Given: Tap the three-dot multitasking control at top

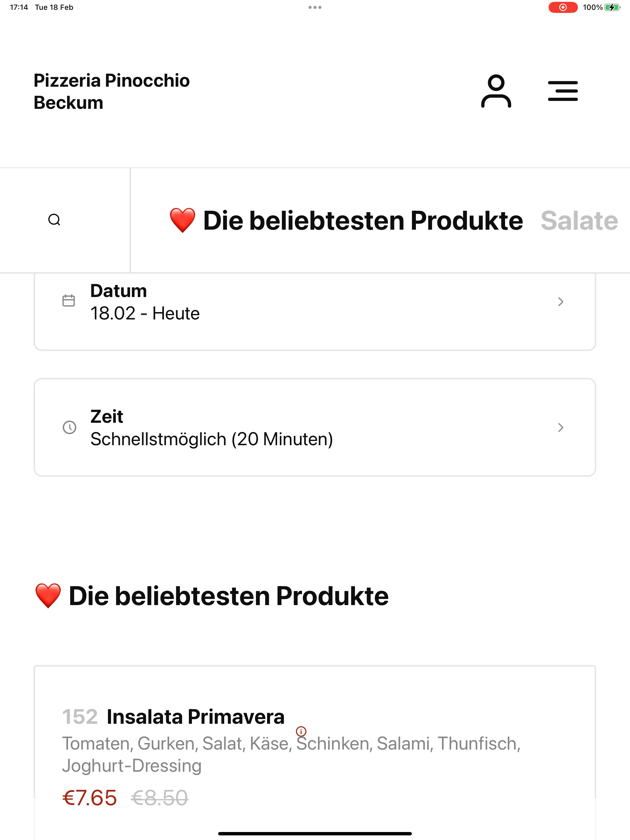Looking at the screenshot, I should coord(315,7).
